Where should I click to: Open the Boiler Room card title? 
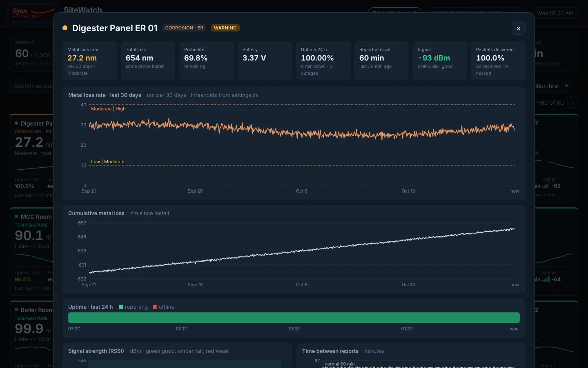point(37,310)
